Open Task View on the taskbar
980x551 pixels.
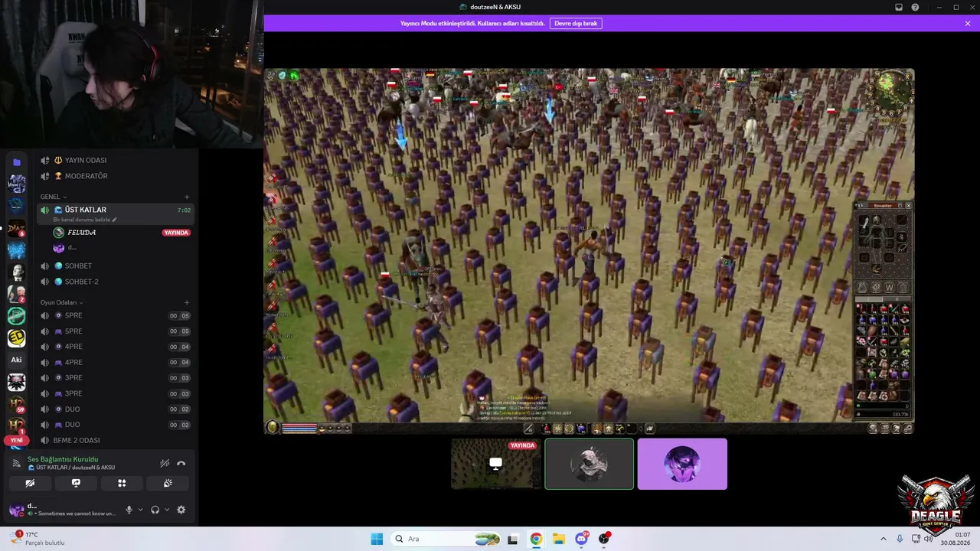coord(513,539)
